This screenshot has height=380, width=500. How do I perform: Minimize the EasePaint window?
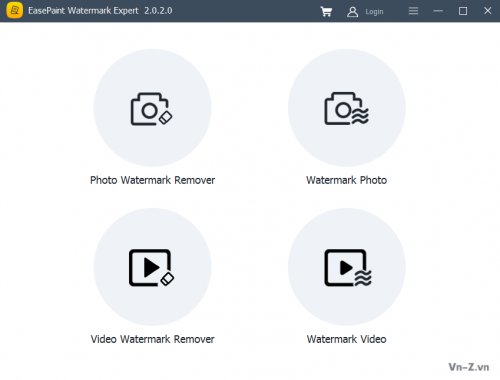coord(438,11)
